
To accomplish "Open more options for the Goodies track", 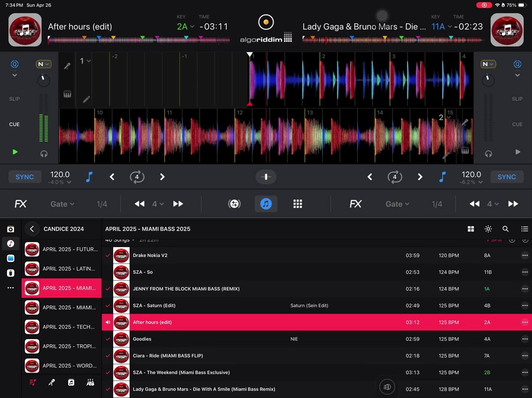I will click(x=525, y=339).
